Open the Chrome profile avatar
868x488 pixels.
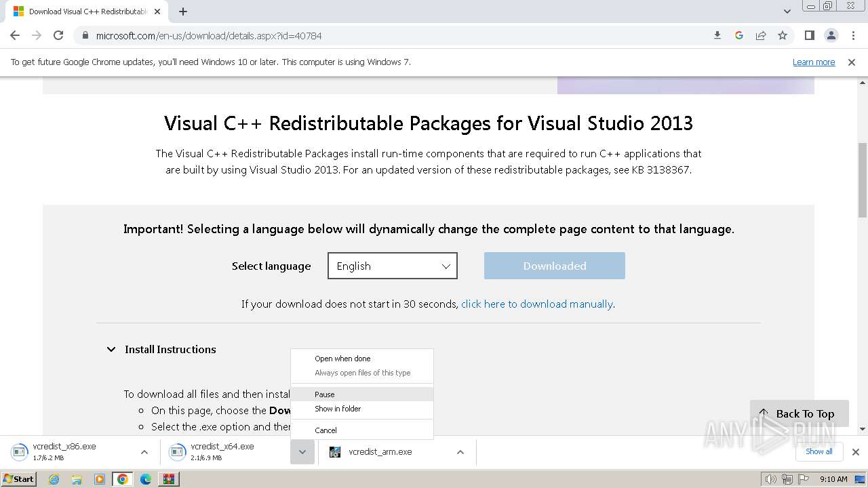click(831, 35)
